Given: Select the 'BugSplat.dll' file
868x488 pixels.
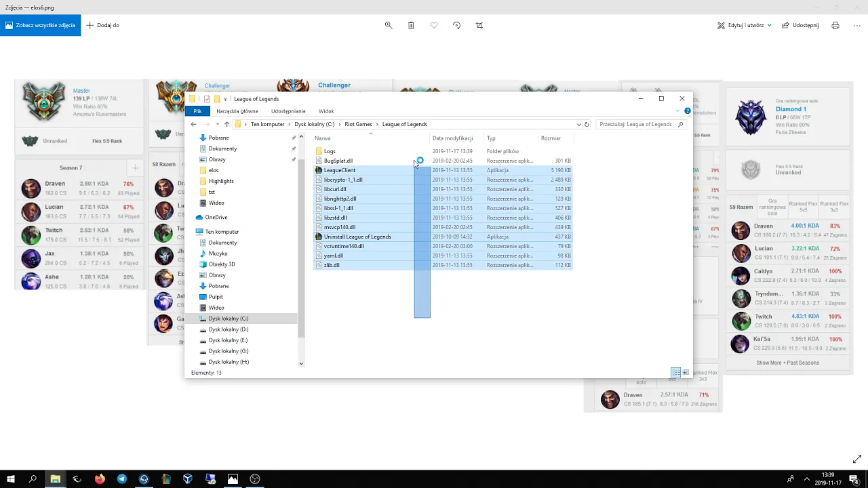Looking at the screenshot, I should [338, 161].
